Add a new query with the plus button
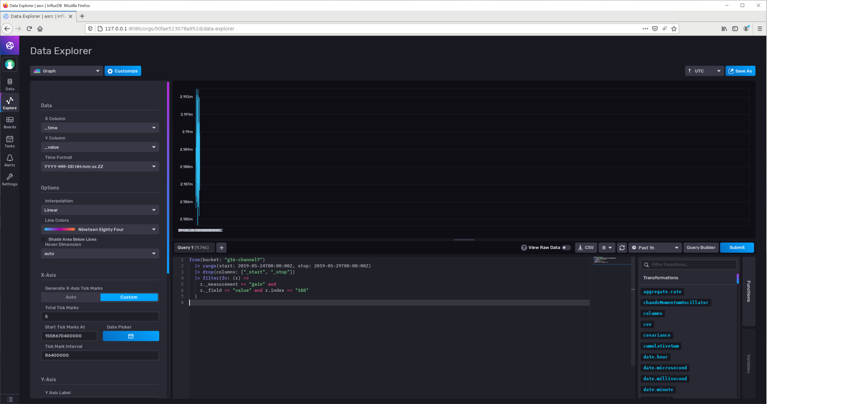 (x=221, y=247)
